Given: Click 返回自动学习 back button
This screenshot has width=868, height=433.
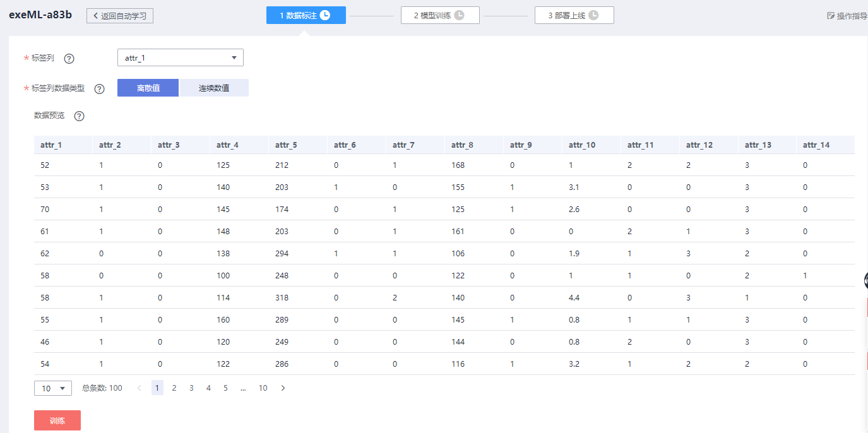Looking at the screenshot, I should (x=120, y=16).
